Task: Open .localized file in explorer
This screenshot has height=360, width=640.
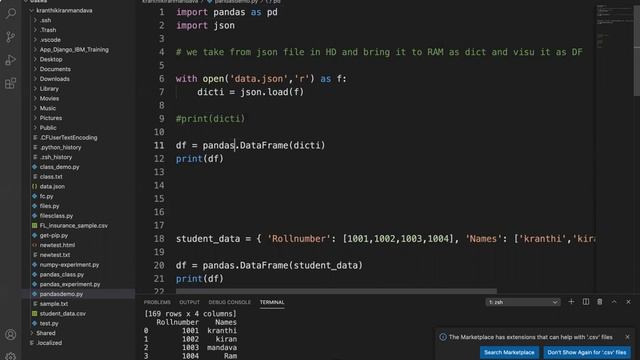Action: (49, 343)
